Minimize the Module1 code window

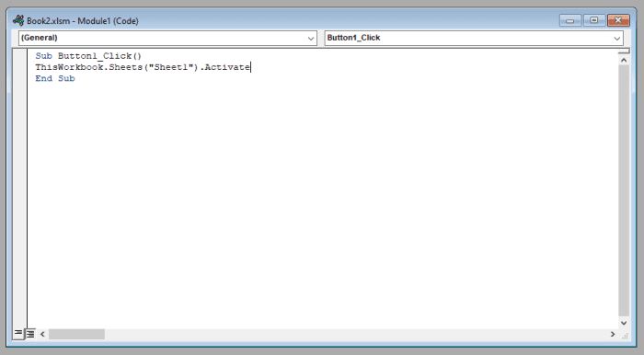click(570, 20)
